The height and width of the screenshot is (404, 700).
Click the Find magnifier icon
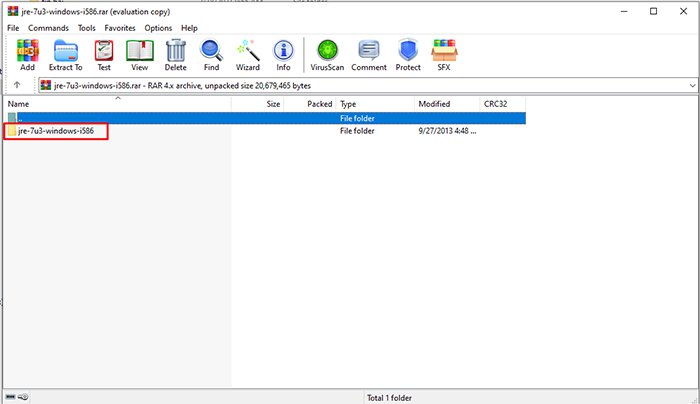pyautogui.click(x=211, y=50)
